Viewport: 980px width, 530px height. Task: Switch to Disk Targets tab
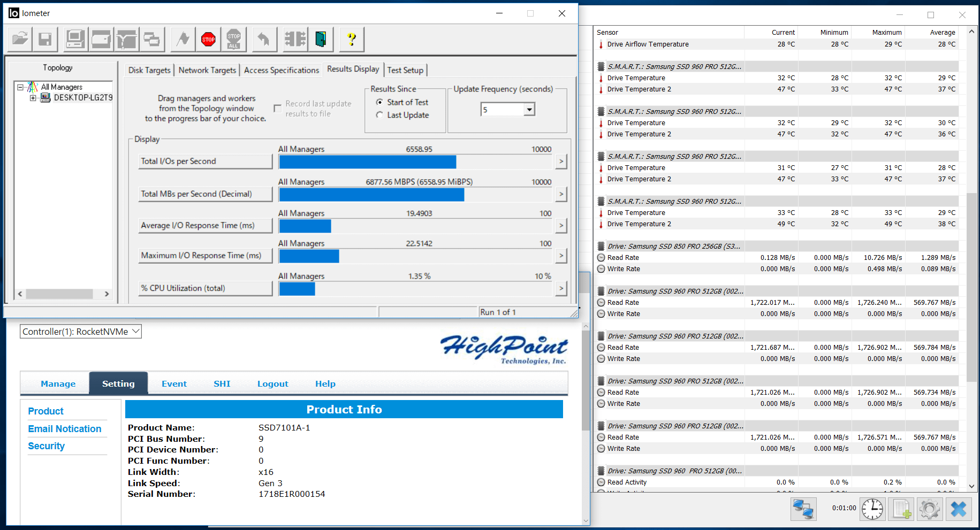click(x=149, y=70)
